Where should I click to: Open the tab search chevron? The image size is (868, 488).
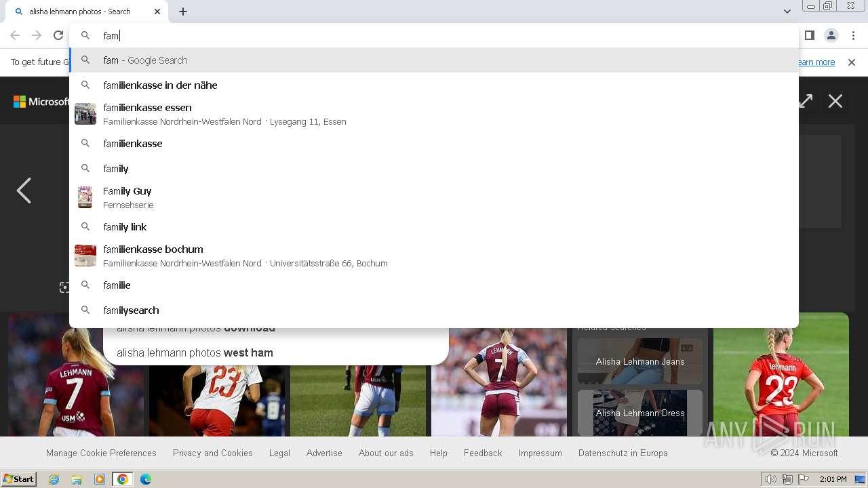(787, 12)
